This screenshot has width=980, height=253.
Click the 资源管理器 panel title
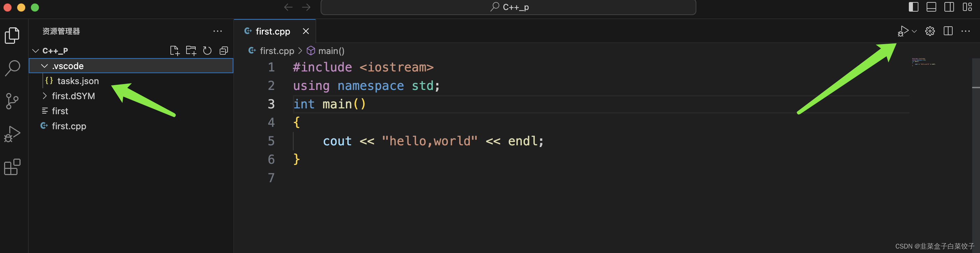61,31
